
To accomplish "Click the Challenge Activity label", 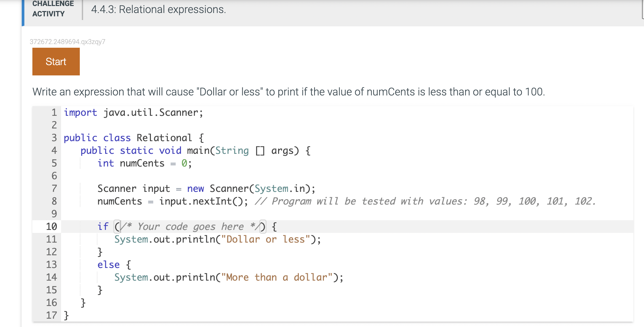I will [x=53, y=9].
